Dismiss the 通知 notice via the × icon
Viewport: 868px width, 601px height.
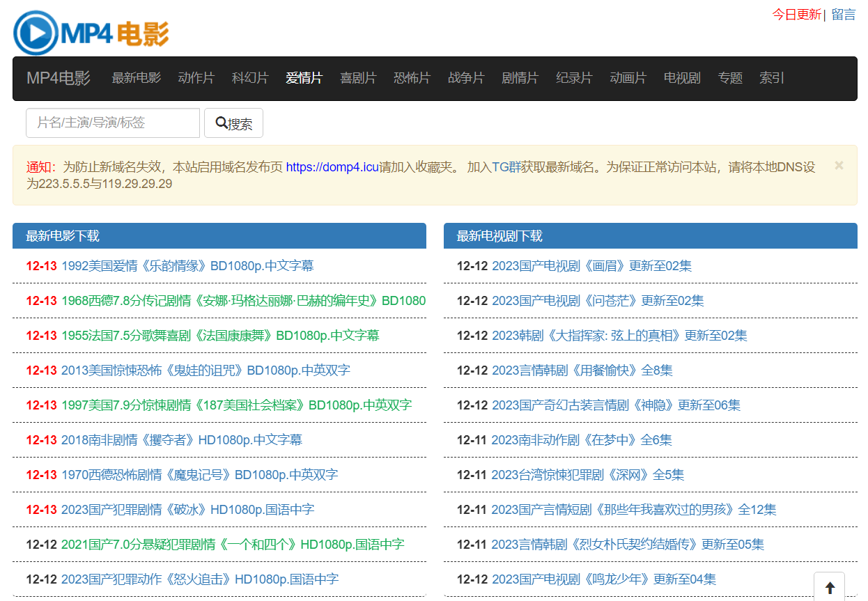[839, 166]
